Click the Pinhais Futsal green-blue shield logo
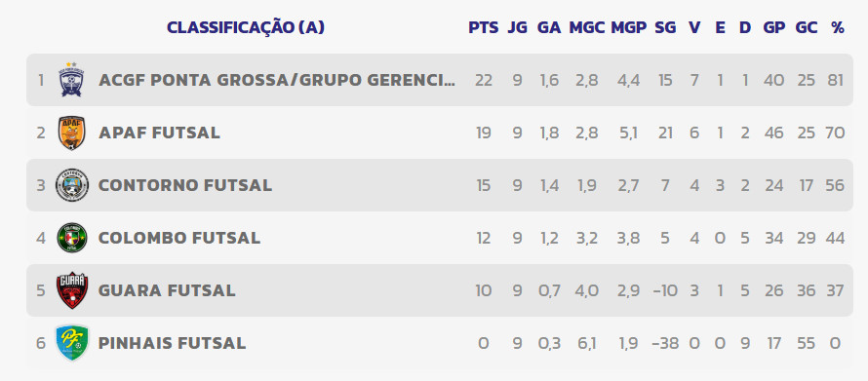Viewport: 868px width, 381px height. coord(72,343)
